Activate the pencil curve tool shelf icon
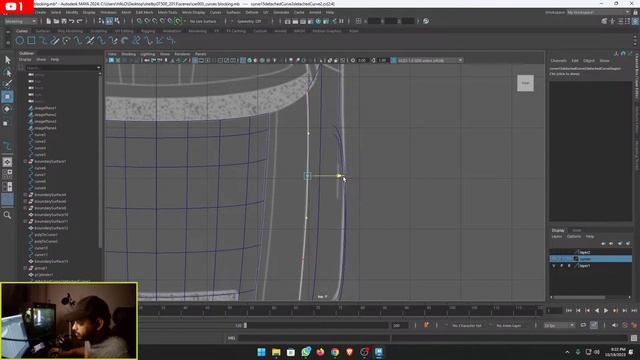 pyautogui.click(x=55, y=40)
